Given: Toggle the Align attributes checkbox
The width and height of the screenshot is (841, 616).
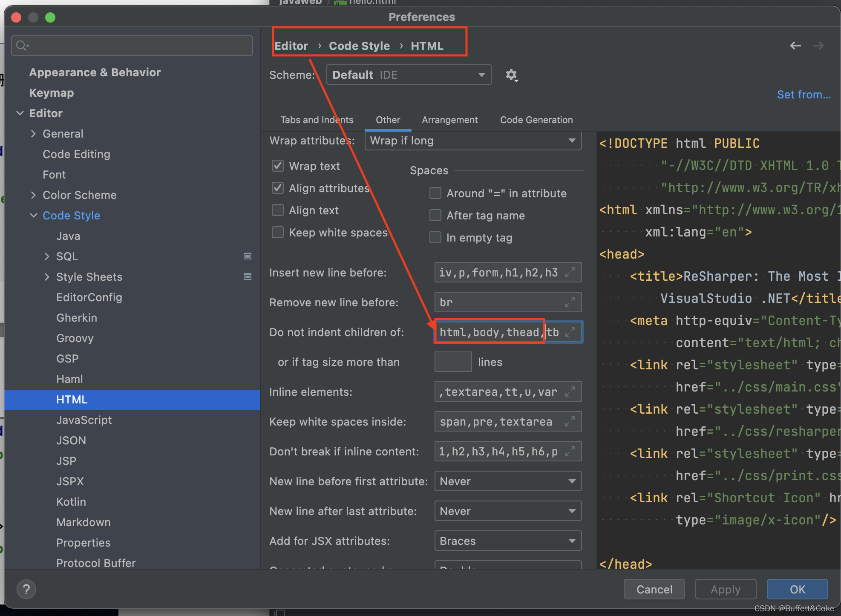Looking at the screenshot, I should [278, 188].
